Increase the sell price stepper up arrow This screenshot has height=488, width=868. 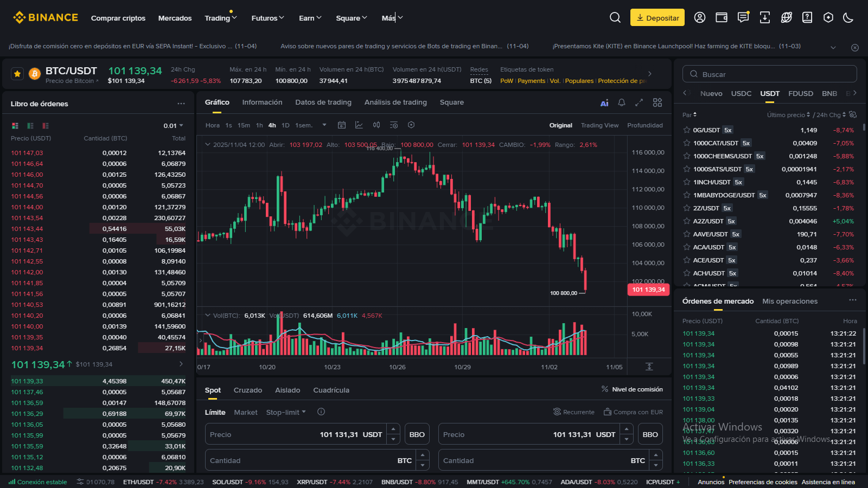[x=627, y=429]
